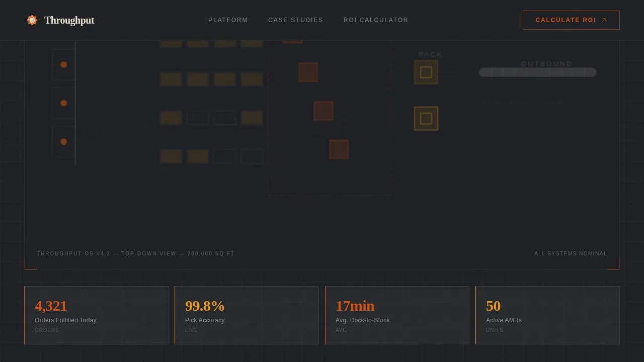This screenshot has height=362, width=644.
Task: Click the OUTBOUND progress bar
Action: coord(537,72)
